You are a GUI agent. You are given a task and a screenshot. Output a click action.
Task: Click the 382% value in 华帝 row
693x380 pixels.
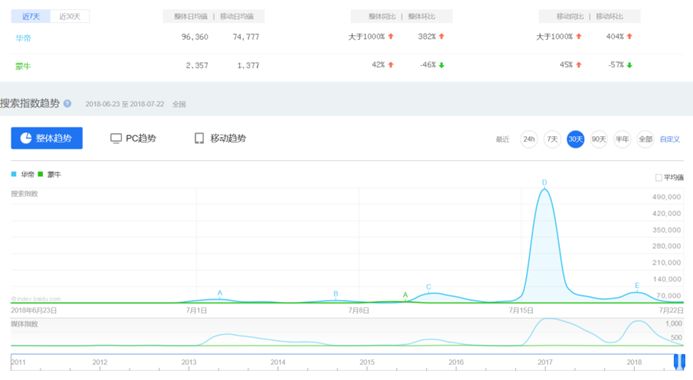pyautogui.click(x=427, y=36)
